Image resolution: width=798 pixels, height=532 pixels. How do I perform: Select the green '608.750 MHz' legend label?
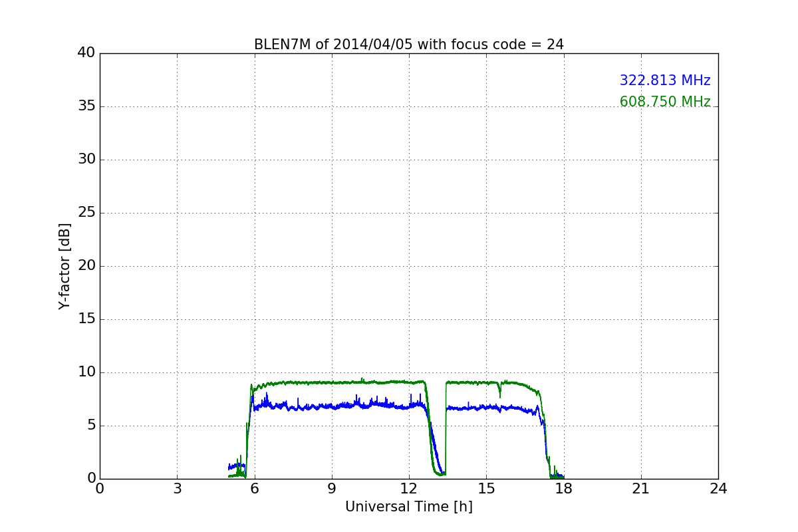pyautogui.click(x=665, y=102)
